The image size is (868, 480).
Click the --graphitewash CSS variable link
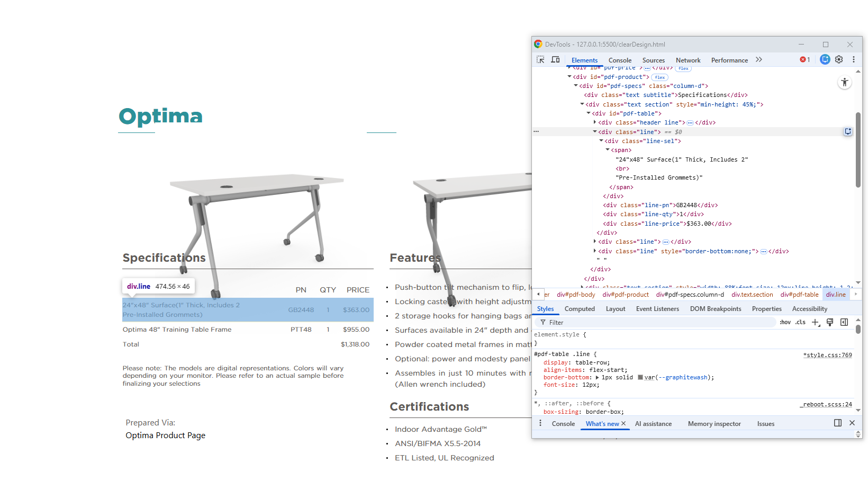[683, 378]
